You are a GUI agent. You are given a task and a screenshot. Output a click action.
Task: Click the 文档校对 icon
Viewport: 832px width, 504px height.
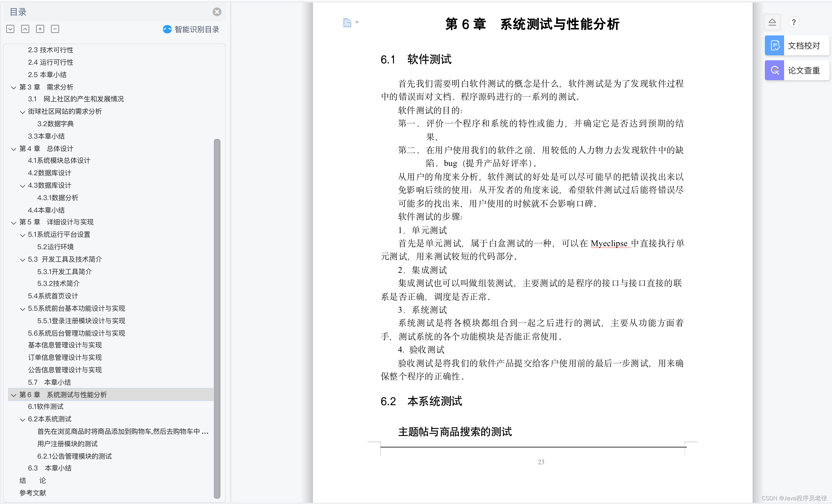click(x=774, y=45)
